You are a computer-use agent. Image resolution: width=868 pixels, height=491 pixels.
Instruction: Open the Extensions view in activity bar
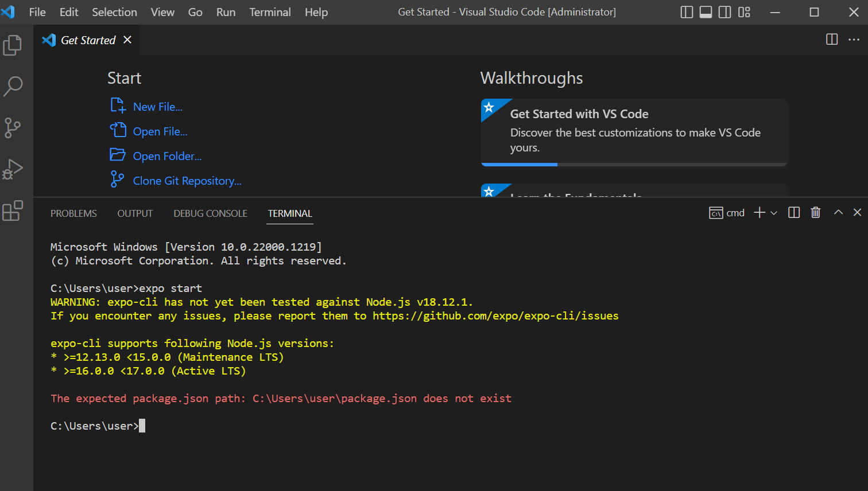point(13,211)
